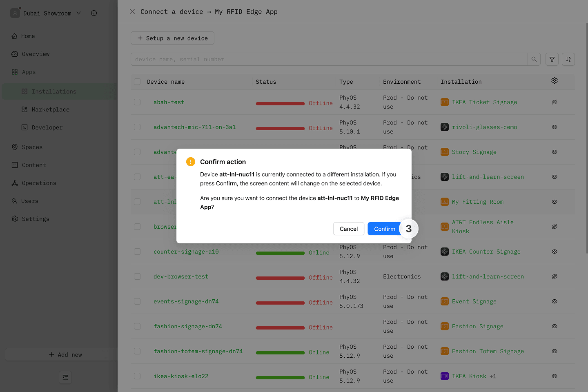Toggle eye icon for AT&T Endless Aisle Kiosk

tap(555, 227)
